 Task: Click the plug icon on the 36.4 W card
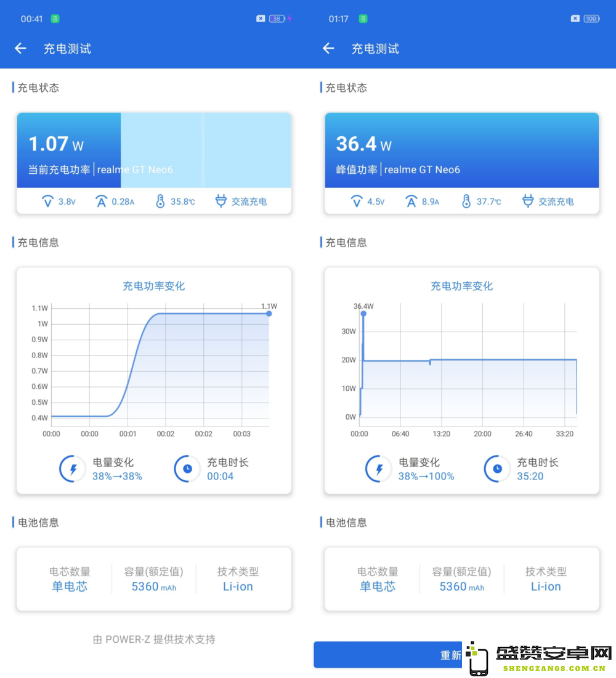528,201
